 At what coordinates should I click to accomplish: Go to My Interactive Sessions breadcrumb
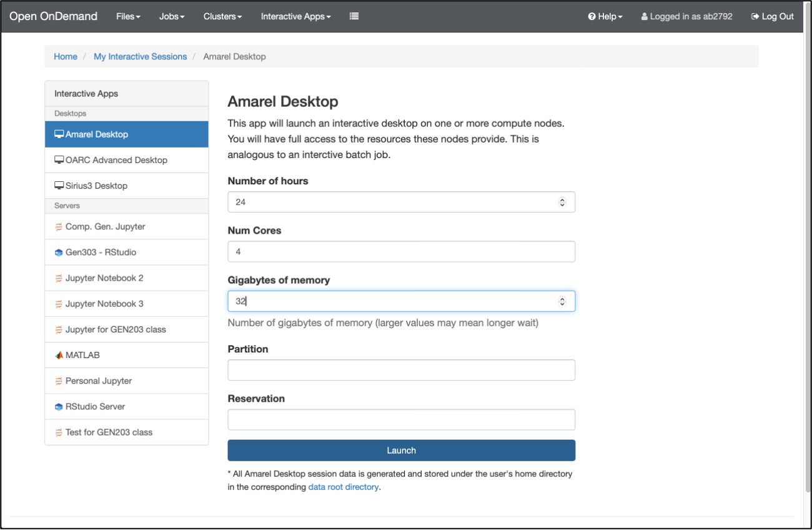pyautogui.click(x=140, y=56)
